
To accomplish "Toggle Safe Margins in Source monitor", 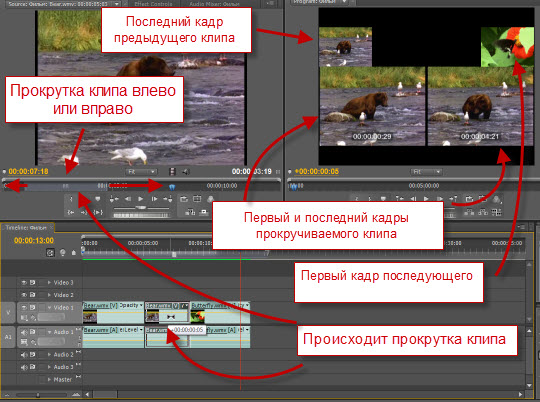I will click(197, 199).
